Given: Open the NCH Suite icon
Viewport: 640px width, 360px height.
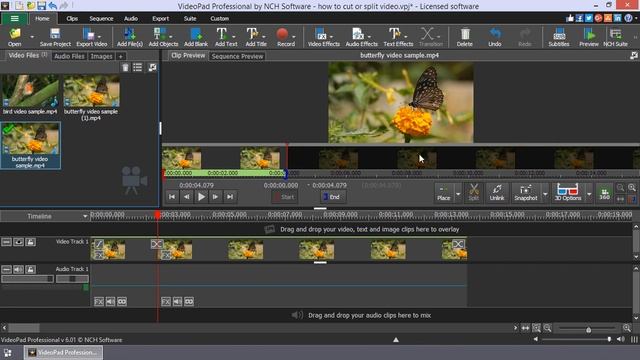Looking at the screenshot, I should [x=616, y=36].
